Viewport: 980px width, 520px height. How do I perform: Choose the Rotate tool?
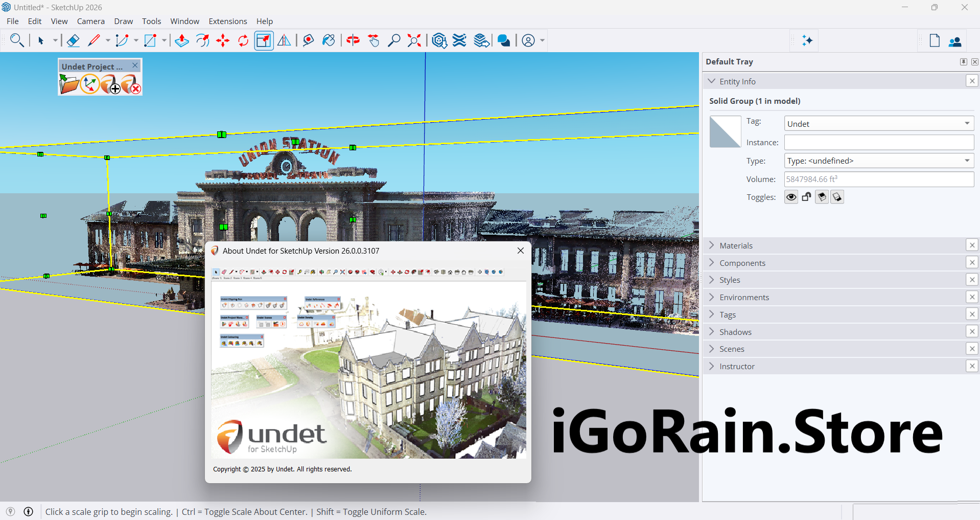tap(243, 40)
